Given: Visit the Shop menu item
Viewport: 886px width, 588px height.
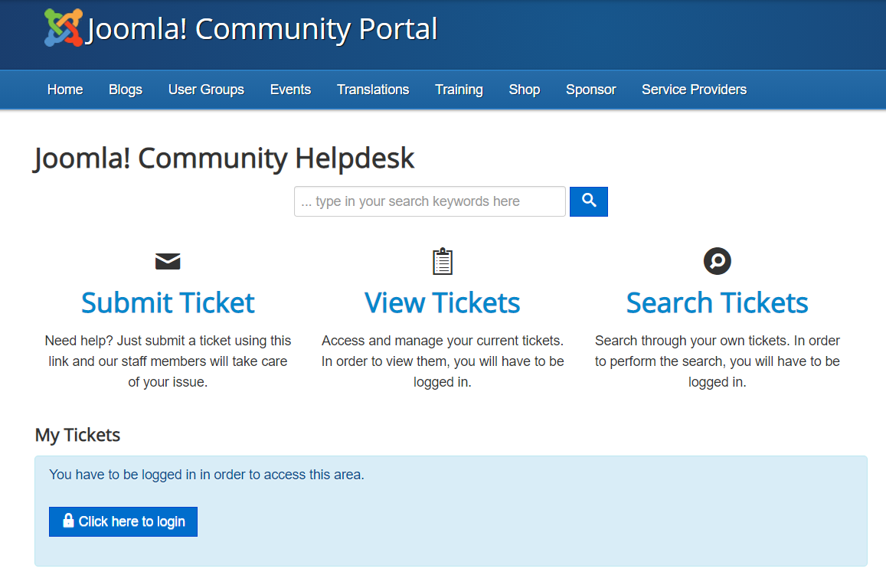Looking at the screenshot, I should click(x=525, y=90).
